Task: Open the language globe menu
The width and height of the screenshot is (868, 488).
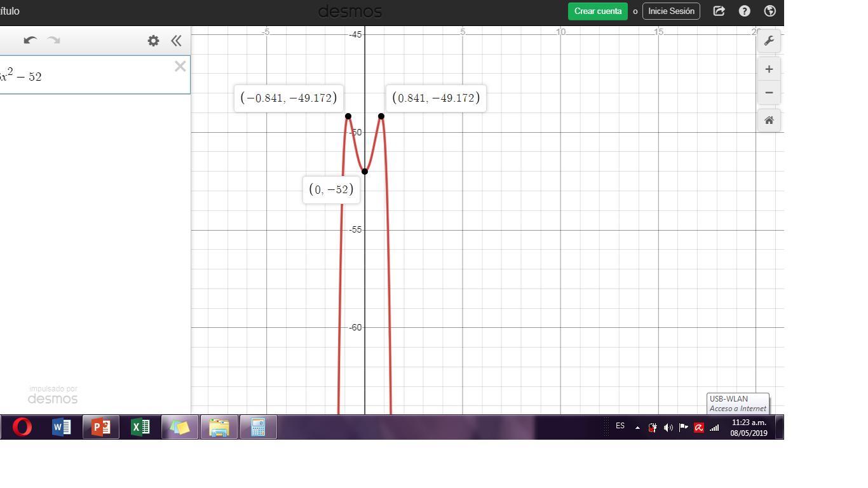Action: (x=770, y=11)
